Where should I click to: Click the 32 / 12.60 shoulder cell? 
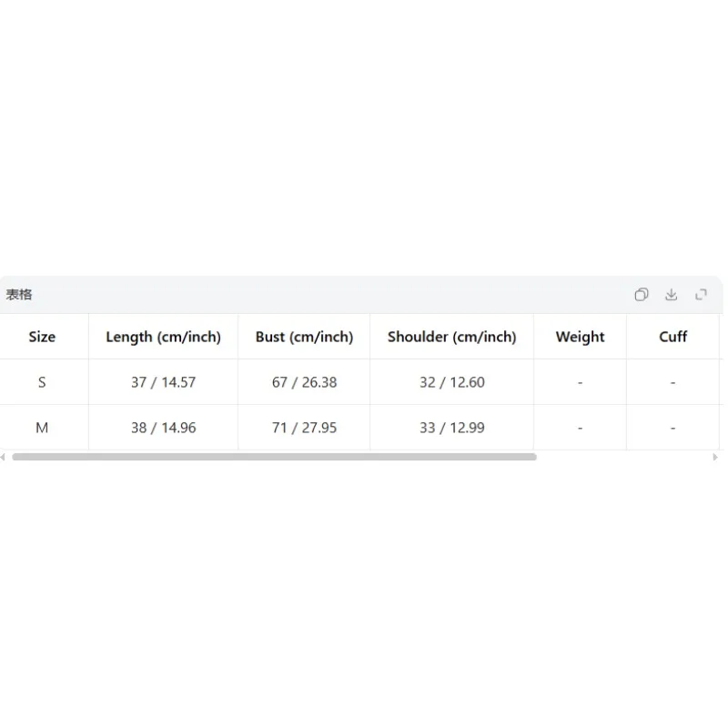coord(451,382)
